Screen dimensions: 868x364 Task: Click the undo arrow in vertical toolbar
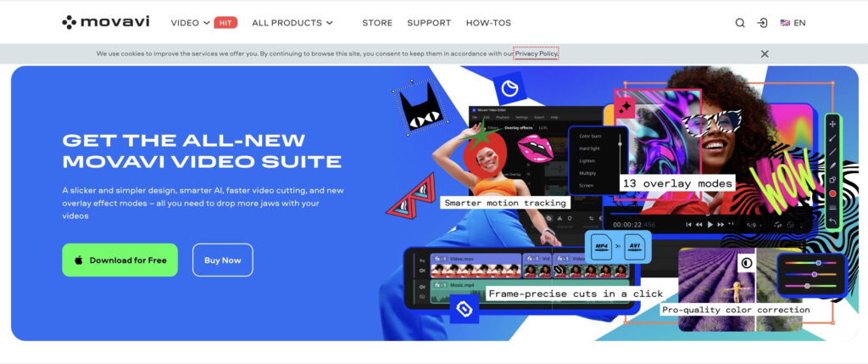click(832, 221)
